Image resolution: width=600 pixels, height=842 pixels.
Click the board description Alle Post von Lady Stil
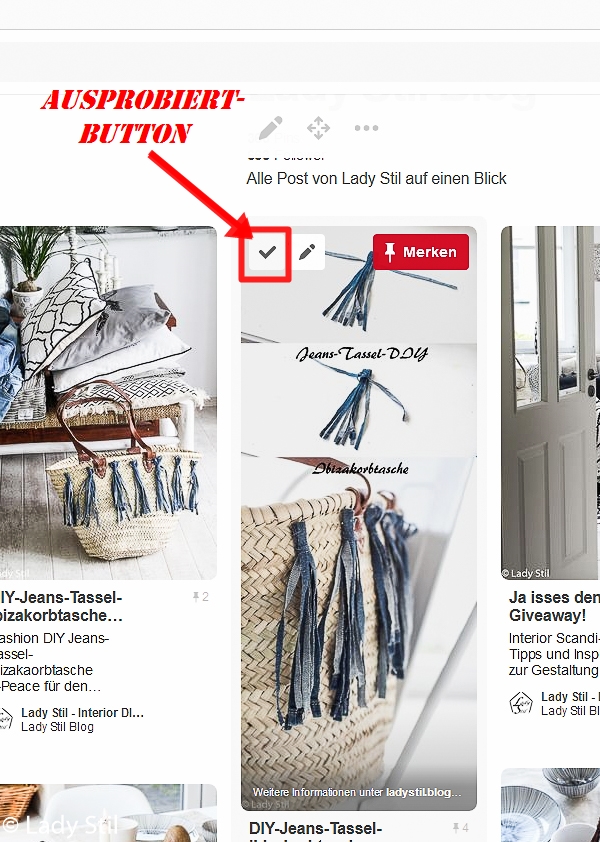(x=376, y=178)
